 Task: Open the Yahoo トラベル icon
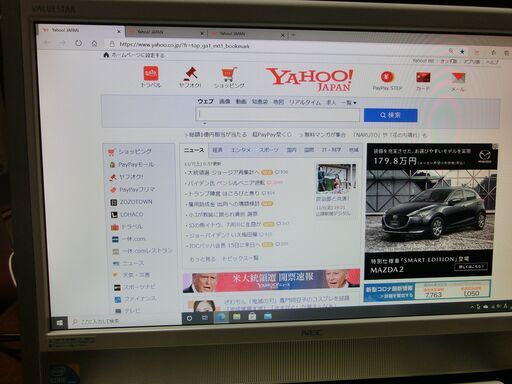coord(151,74)
